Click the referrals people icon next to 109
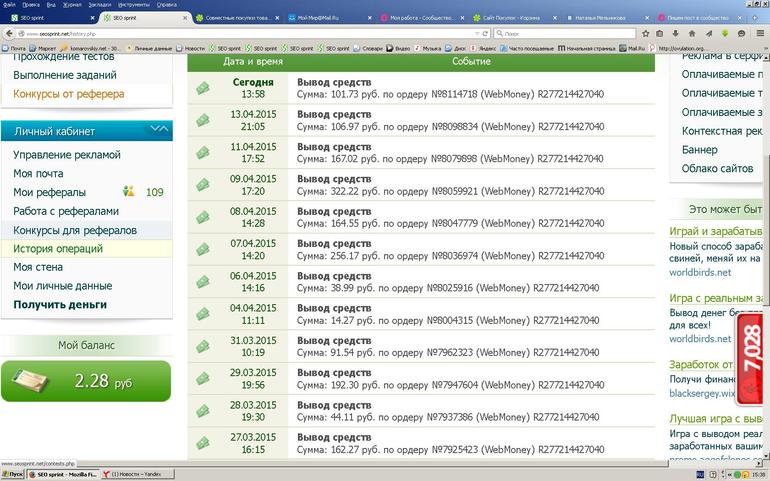The height and width of the screenshot is (481, 770). [128, 192]
